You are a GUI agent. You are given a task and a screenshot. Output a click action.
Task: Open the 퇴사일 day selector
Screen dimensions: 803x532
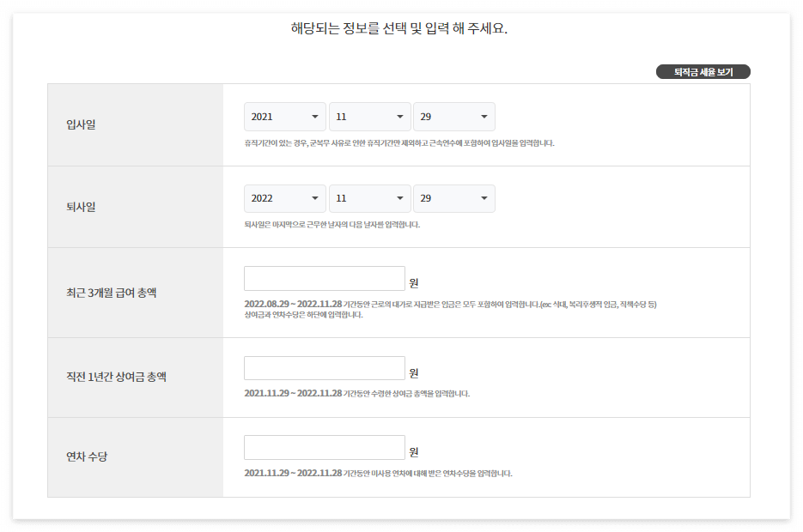pos(453,197)
